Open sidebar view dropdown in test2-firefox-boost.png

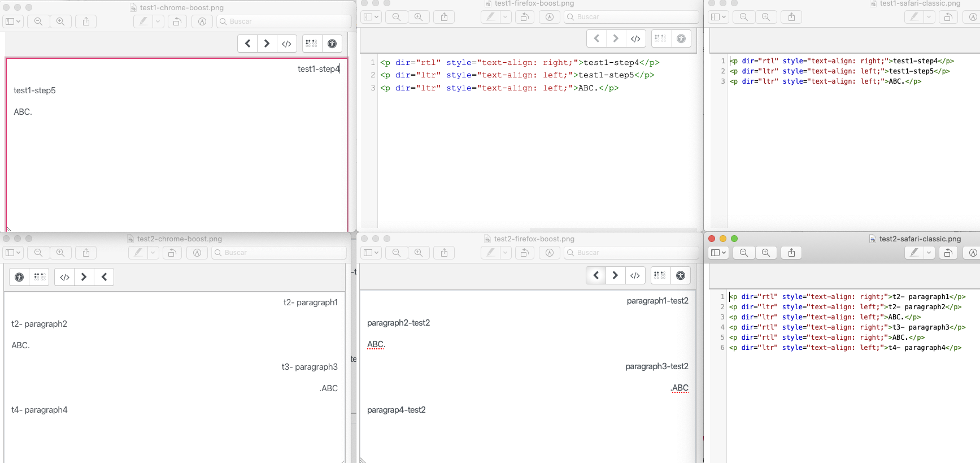pos(371,253)
